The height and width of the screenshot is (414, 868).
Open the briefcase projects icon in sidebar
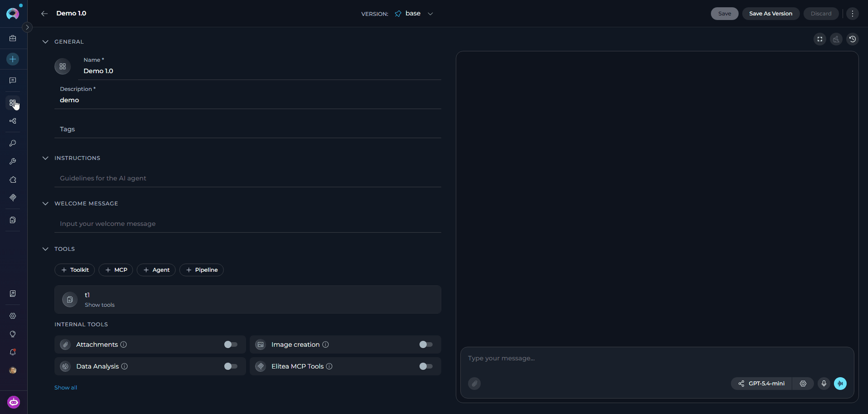pyautogui.click(x=13, y=39)
